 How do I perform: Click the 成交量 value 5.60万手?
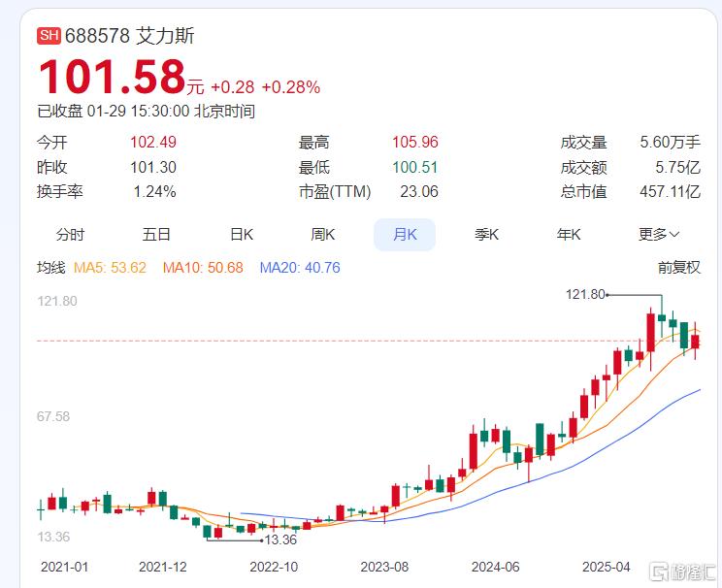click(x=670, y=143)
